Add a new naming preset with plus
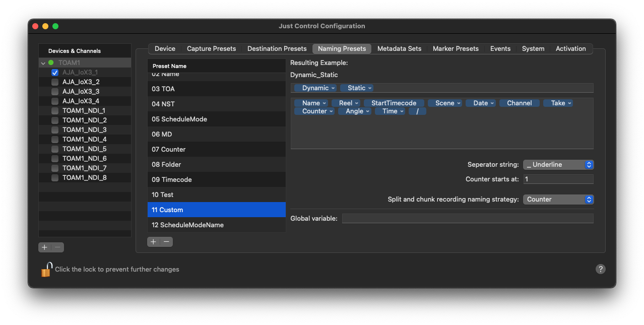Screen dimensions: 644x325 [153, 242]
